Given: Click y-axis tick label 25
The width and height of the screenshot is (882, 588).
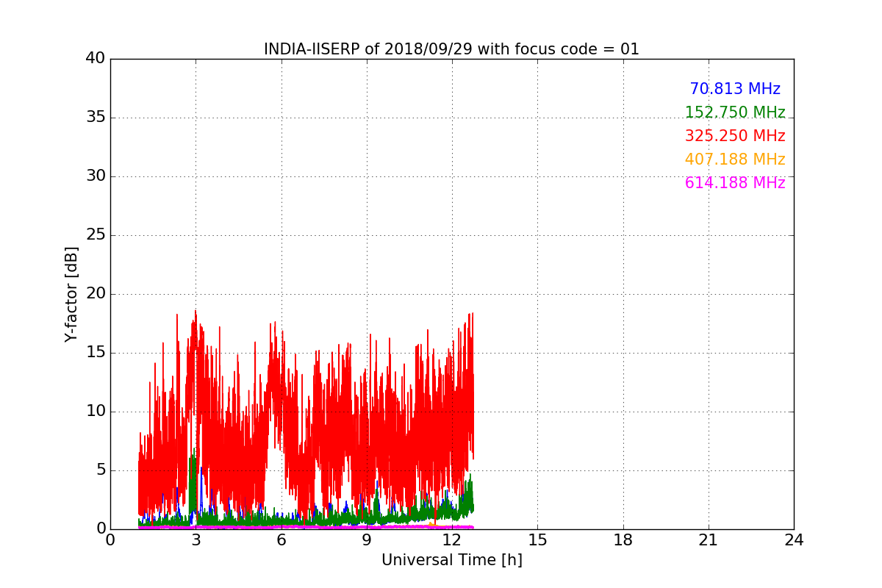Looking at the screenshot, I should [96, 234].
